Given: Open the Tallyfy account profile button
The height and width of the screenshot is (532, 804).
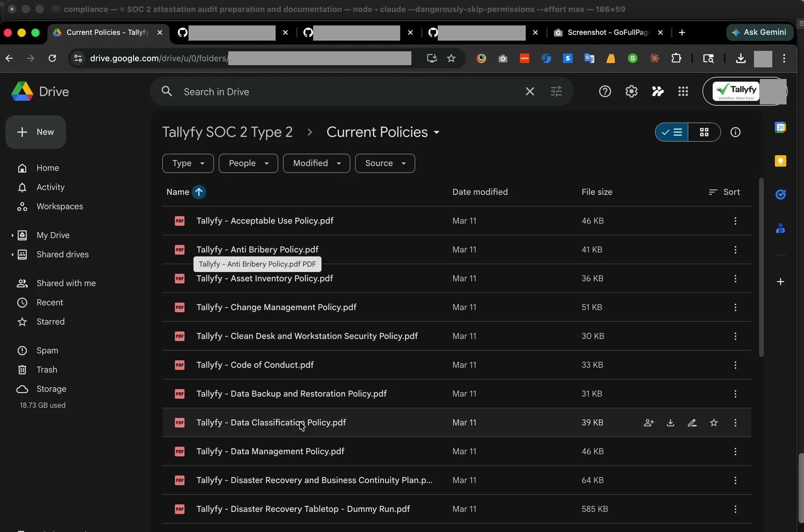Looking at the screenshot, I should (745, 91).
